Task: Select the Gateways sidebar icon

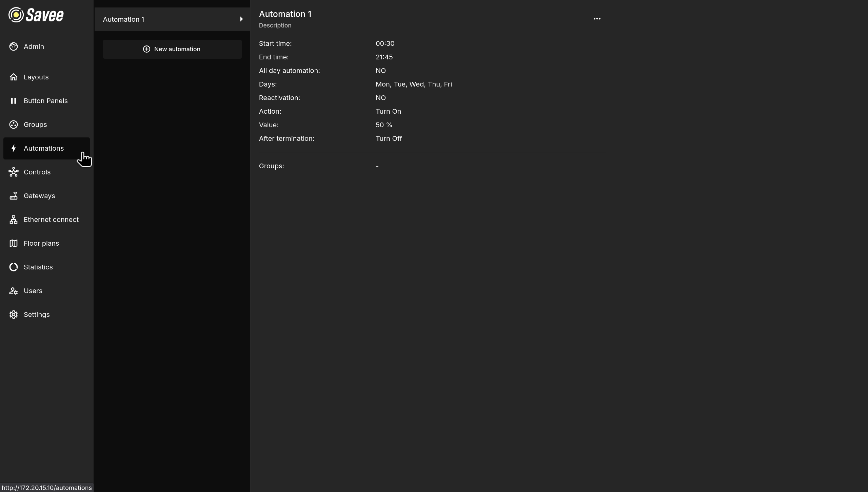Action: click(13, 195)
